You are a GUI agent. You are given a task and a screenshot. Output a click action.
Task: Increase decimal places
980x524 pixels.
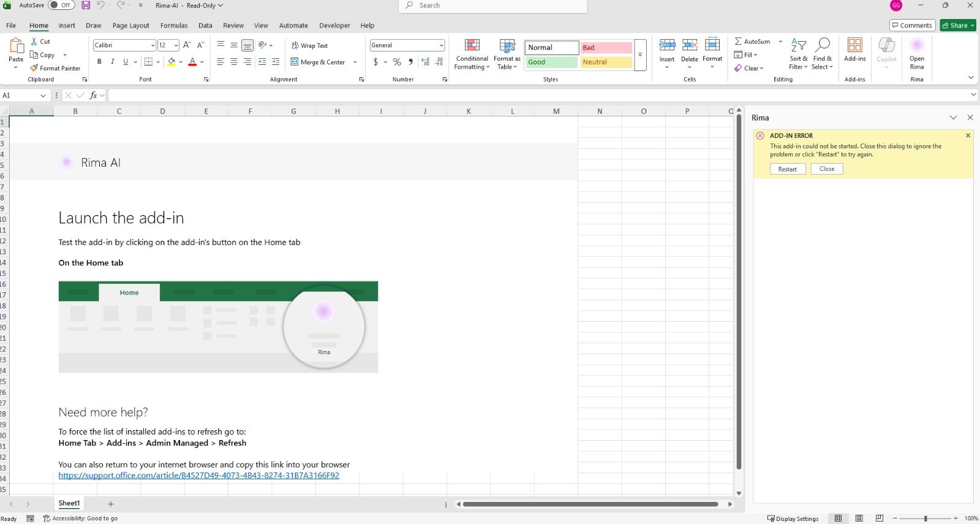click(426, 62)
